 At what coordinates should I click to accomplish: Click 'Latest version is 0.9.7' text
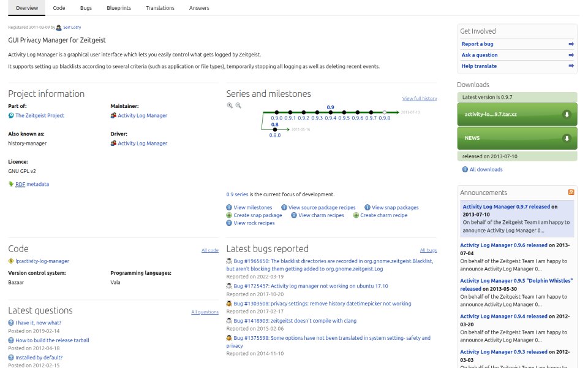(x=487, y=97)
